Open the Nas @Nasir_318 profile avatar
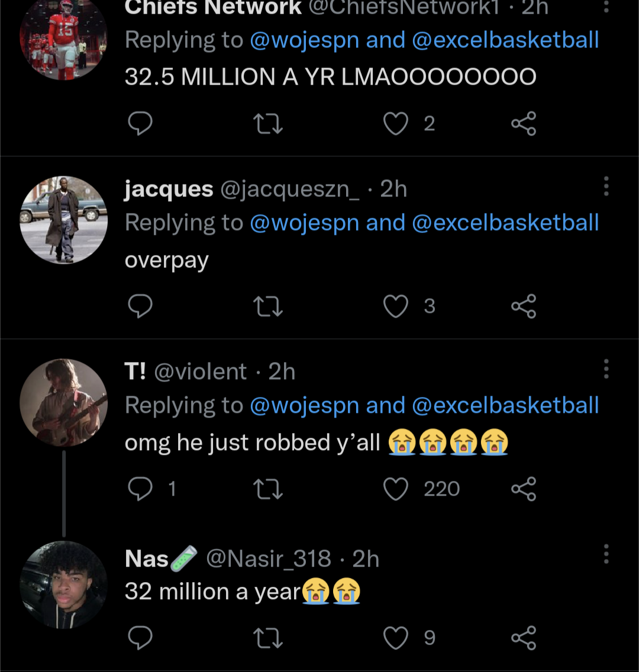Viewport: 639px width, 672px height. 64,584
